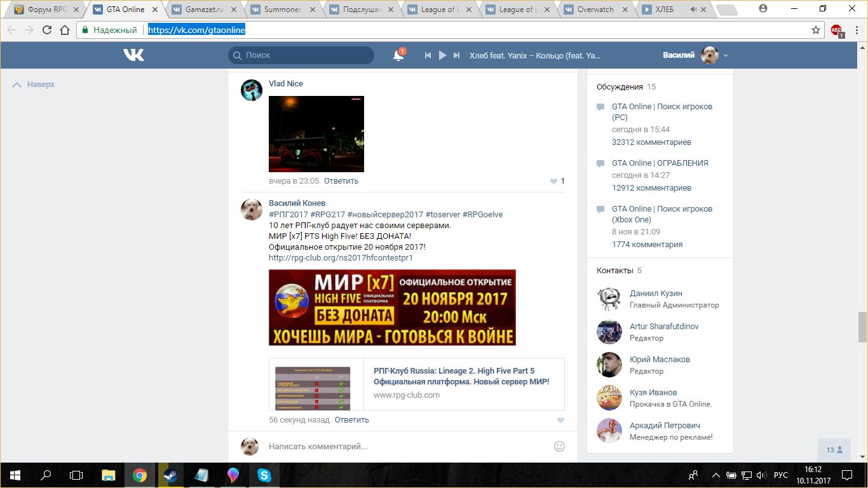
Task: Like Василий Конев's comment heart
Action: [560, 420]
